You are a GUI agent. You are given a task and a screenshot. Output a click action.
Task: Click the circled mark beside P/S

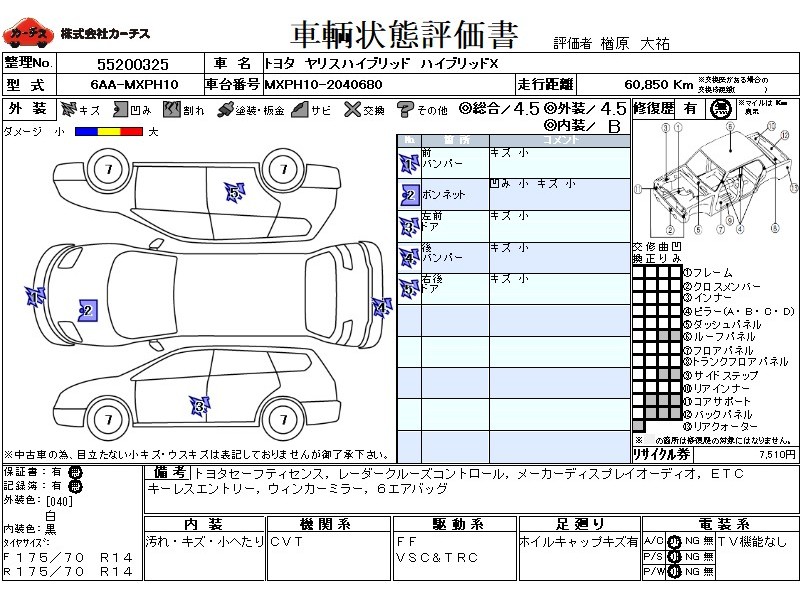(x=674, y=556)
